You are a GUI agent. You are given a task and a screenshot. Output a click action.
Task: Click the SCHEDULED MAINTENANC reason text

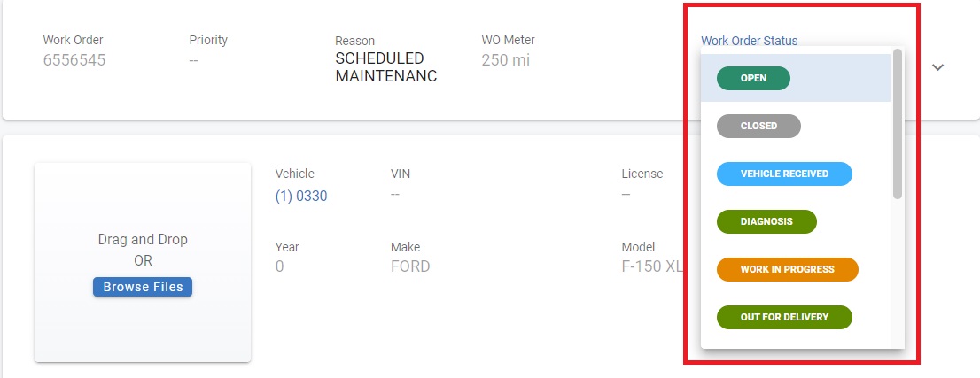(385, 67)
